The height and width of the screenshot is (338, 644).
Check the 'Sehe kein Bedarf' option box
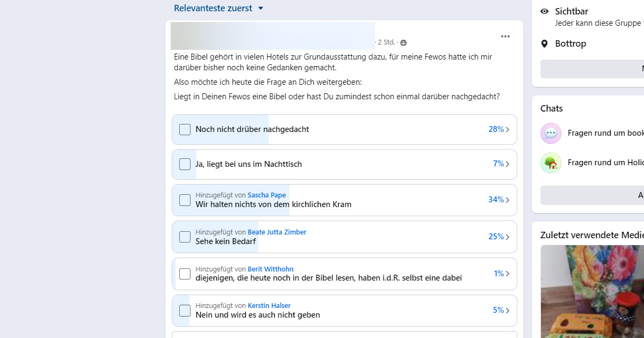pyautogui.click(x=185, y=237)
